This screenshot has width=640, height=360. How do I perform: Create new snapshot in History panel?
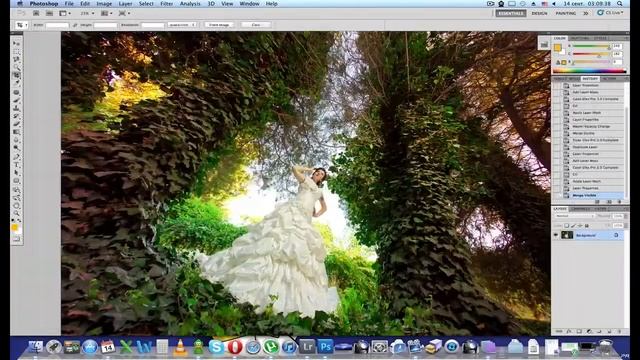tap(609, 202)
